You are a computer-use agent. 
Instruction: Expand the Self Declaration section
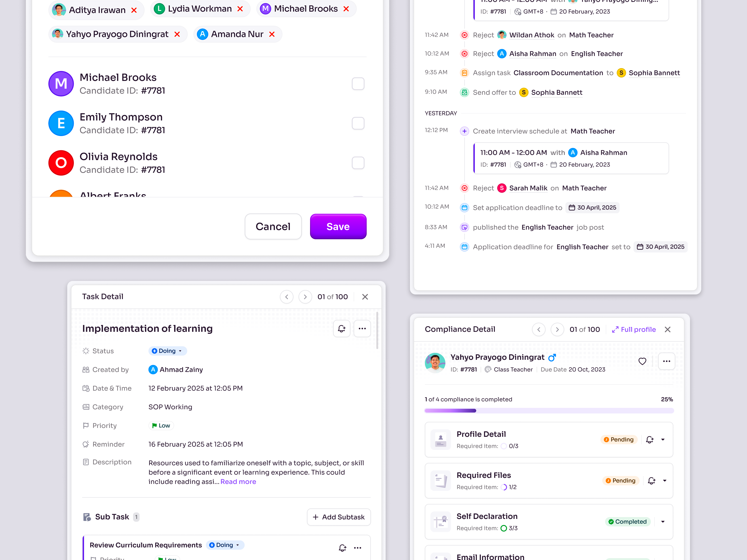tap(662, 521)
